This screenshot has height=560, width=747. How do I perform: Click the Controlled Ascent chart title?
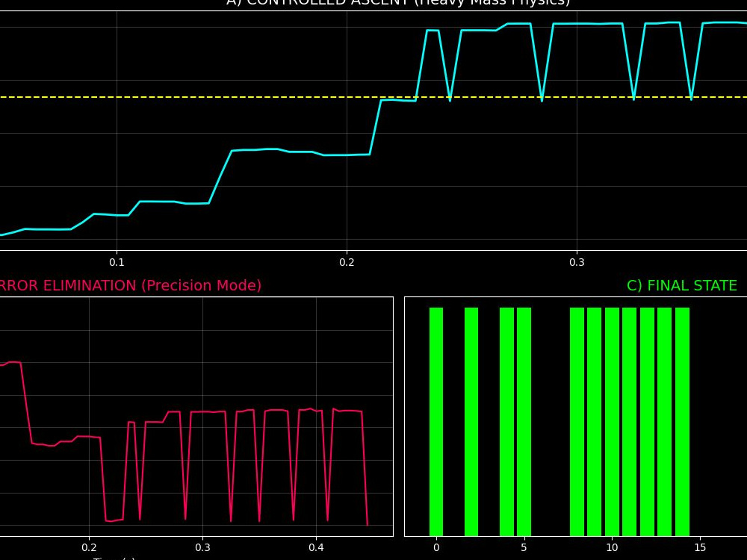398,2
